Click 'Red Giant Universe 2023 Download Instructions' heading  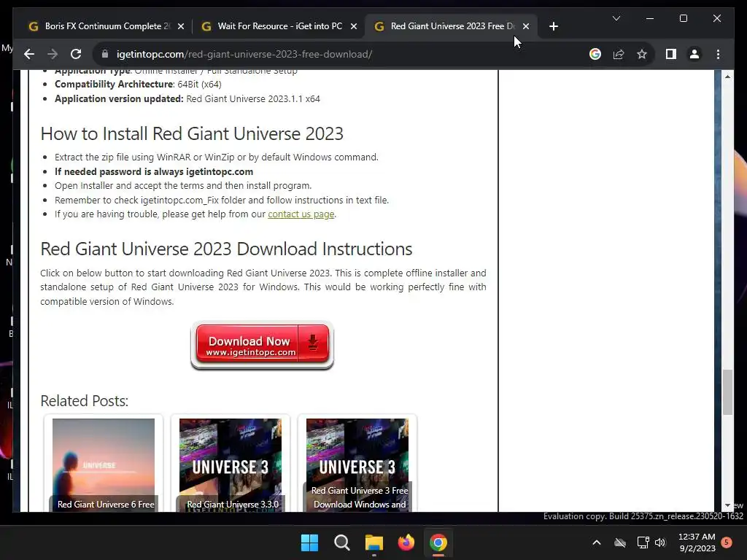226,249
